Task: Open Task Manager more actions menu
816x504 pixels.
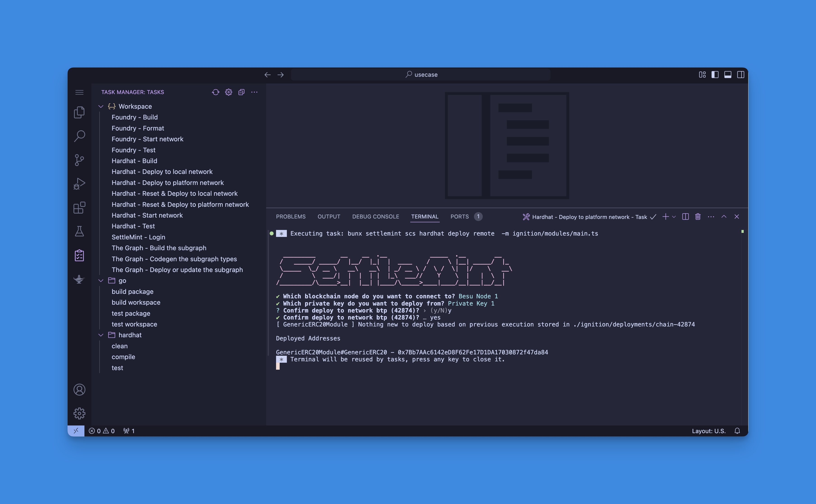Action: (254, 92)
